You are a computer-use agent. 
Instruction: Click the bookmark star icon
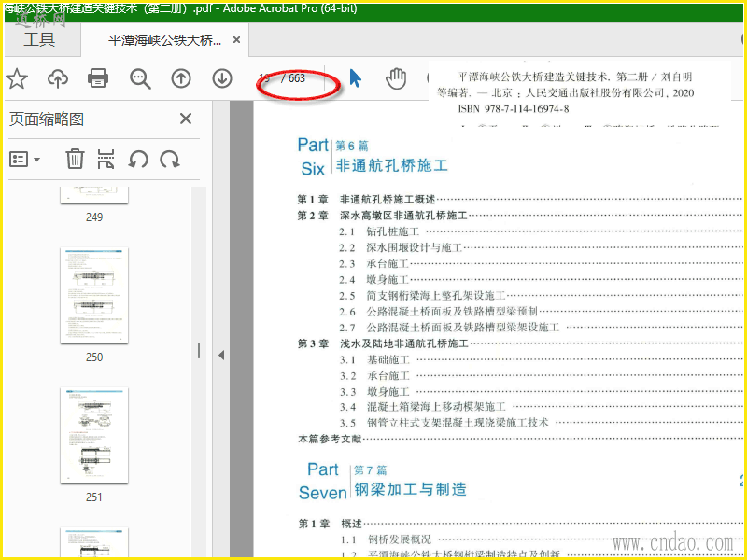tap(17, 78)
